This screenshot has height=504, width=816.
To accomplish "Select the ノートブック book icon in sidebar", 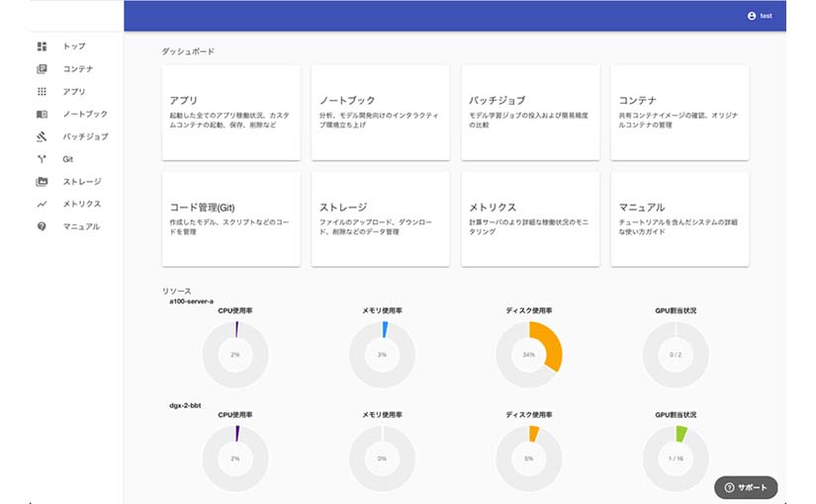I will [42, 115].
